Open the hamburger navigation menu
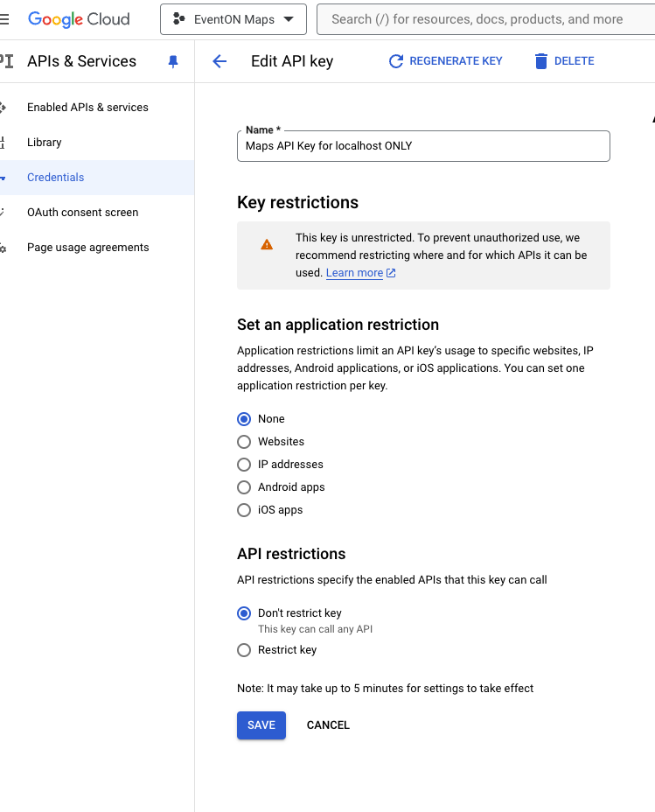The width and height of the screenshot is (655, 812). 4,19
